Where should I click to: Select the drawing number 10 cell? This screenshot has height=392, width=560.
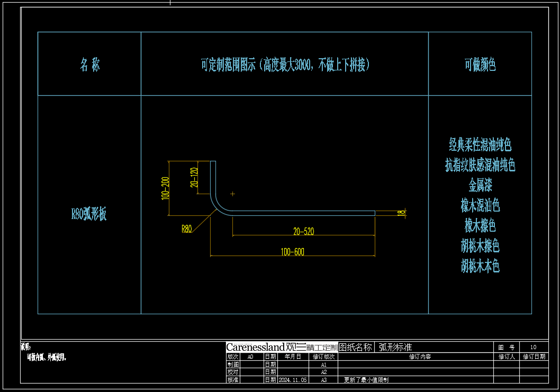(533, 347)
